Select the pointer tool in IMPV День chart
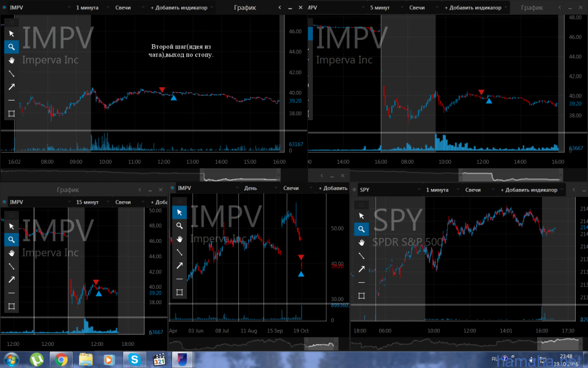The image size is (588, 368). point(179,213)
